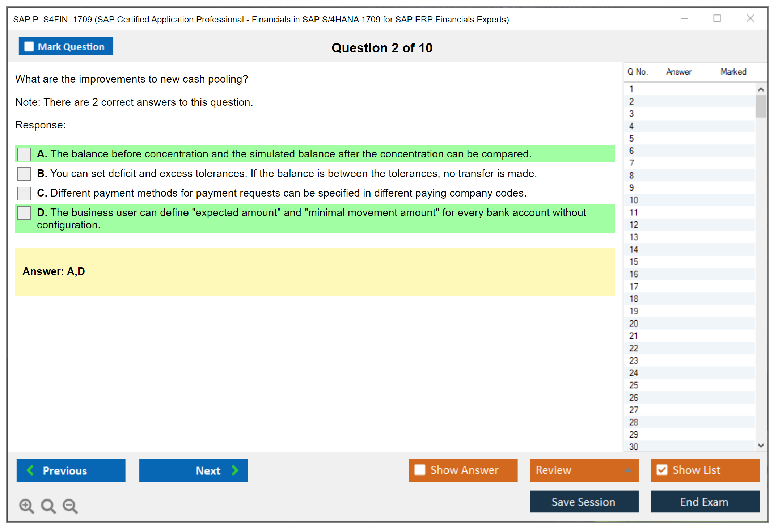Toggle the Mark Question checkbox
Image resolution: width=778 pixels, height=532 pixels.
(29, 47)
